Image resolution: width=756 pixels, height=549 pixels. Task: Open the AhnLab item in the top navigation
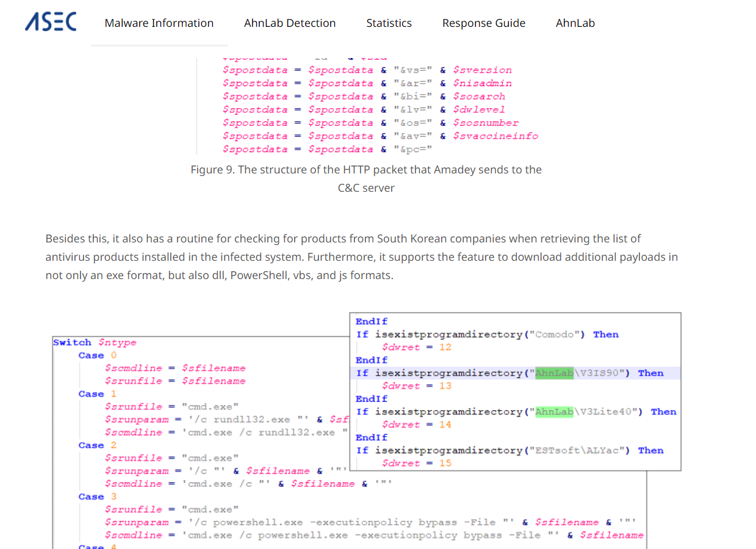(x=575, y=23)
